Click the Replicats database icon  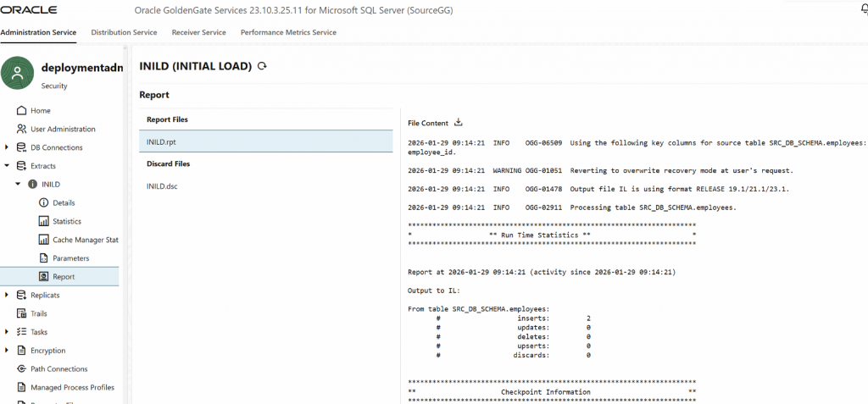[21, 295]
